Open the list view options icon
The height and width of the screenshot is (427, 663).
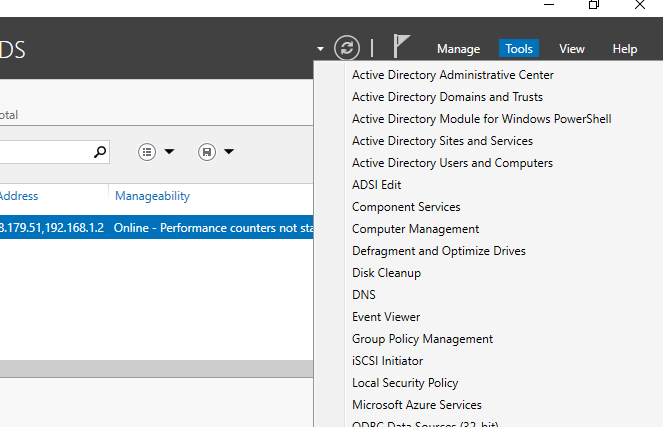coord(147,152)
